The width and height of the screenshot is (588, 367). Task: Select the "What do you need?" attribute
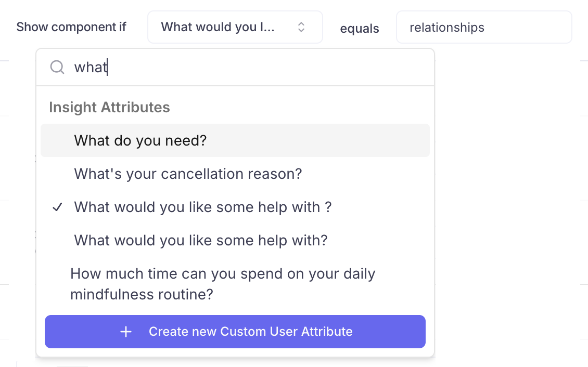(x=140, y=140)
